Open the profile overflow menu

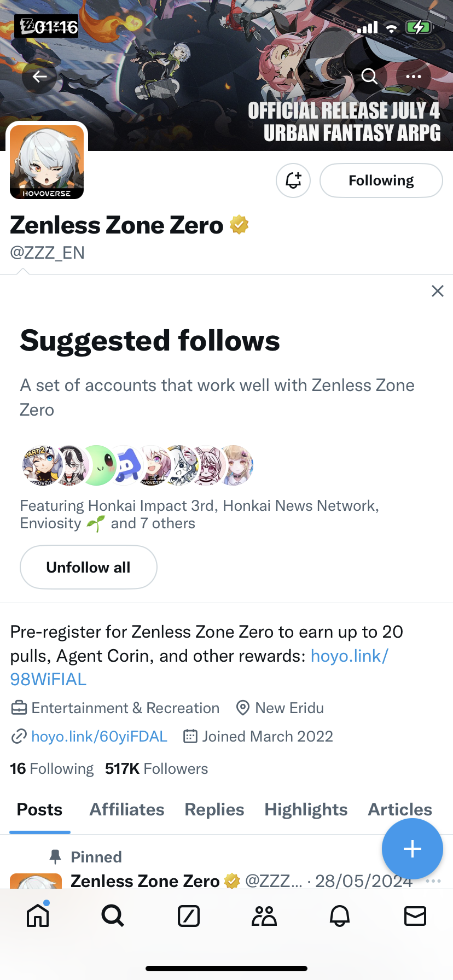coord(414,77)
